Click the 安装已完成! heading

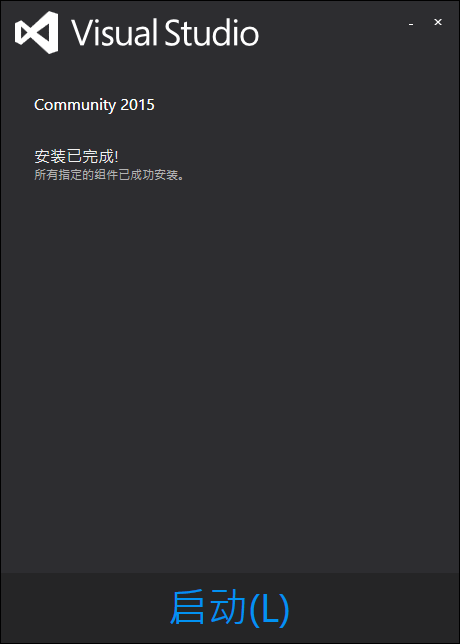(x=76, y=156)
